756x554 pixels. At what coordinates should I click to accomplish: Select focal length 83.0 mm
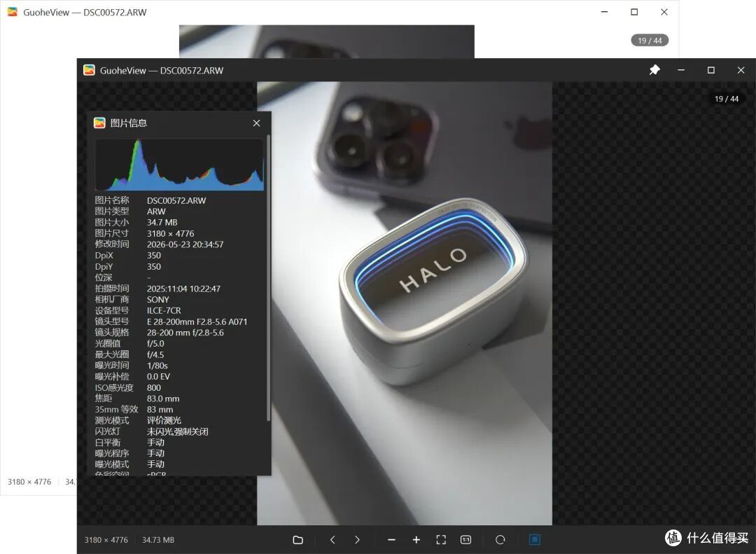(x=163, y=399)
